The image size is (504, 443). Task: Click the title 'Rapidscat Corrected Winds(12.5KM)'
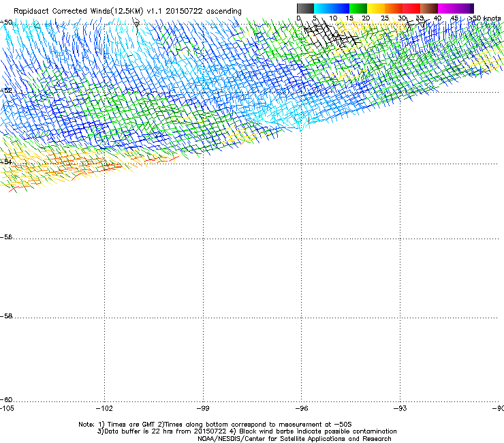pos(78,12)
